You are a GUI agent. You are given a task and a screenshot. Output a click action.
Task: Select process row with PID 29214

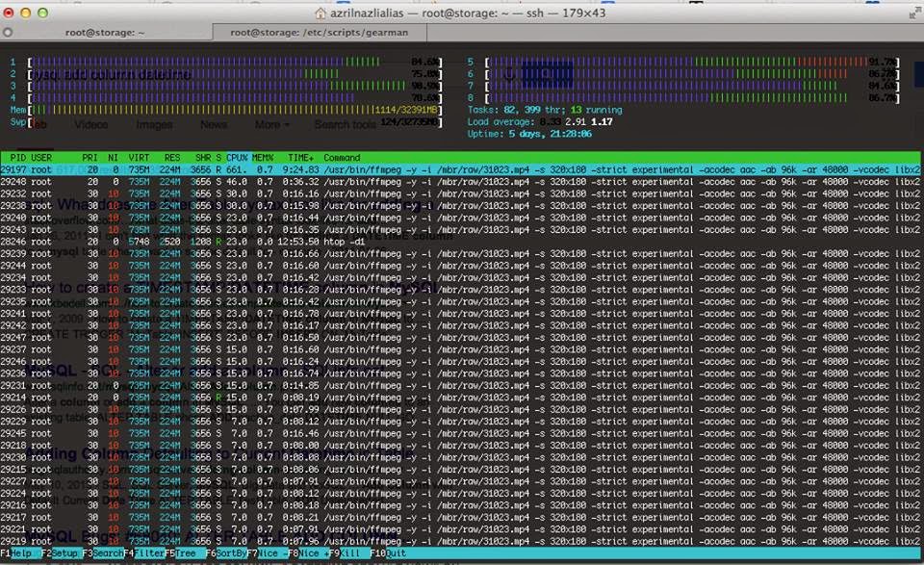tap(460, 398)
